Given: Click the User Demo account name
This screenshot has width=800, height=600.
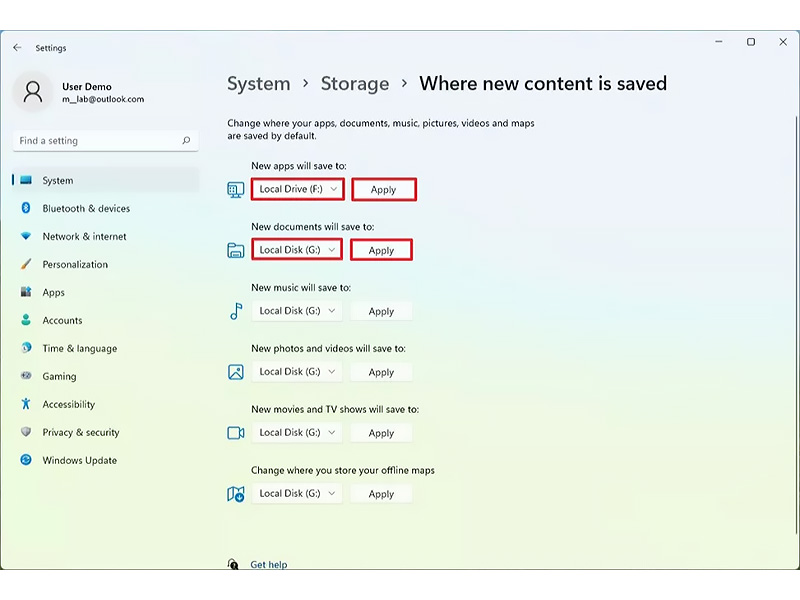Looking at the screenshot, I should (x=87, y=87).
